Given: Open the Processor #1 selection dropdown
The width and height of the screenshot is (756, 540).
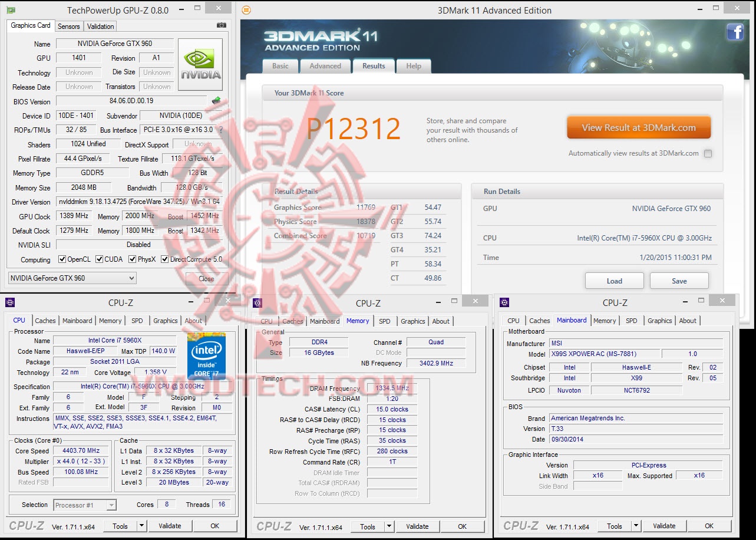Looking at the screenshot, I should 85,505.
